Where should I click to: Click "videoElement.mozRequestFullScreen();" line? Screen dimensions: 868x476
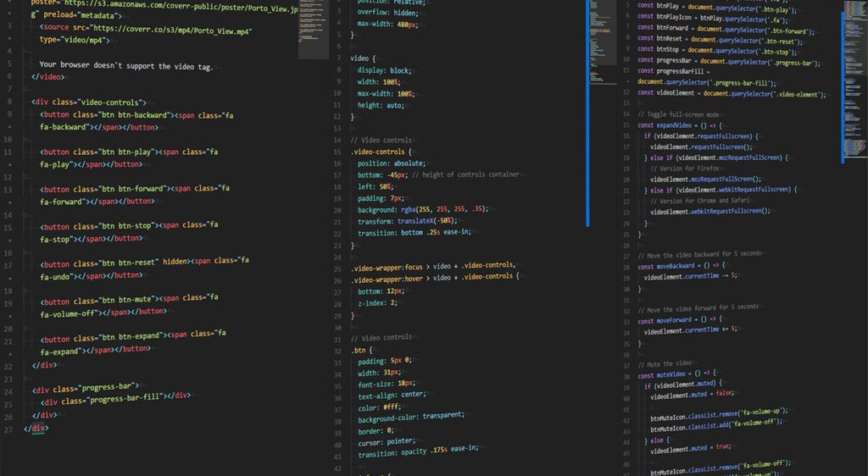[706, 179]
